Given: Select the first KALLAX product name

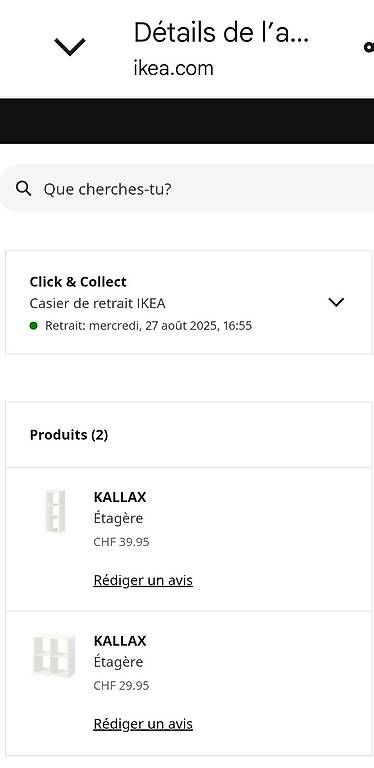Looking at the screenshot, I should [x=120, y=497].
